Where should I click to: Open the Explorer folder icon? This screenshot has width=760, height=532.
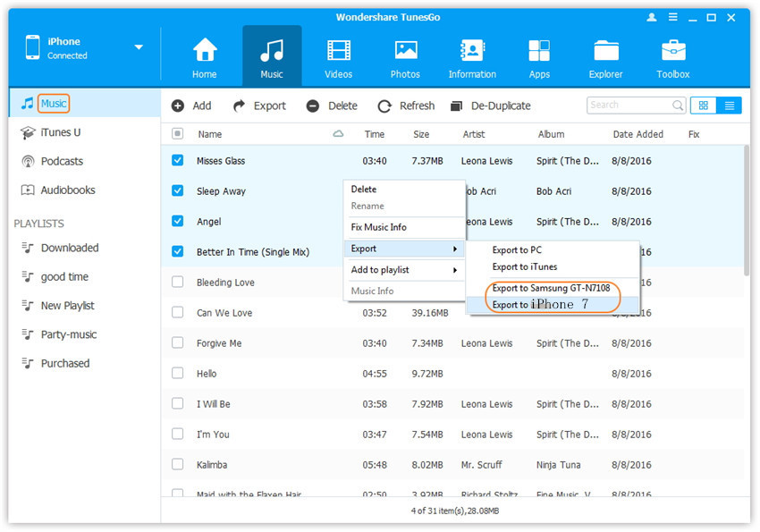tap(606, 50)
